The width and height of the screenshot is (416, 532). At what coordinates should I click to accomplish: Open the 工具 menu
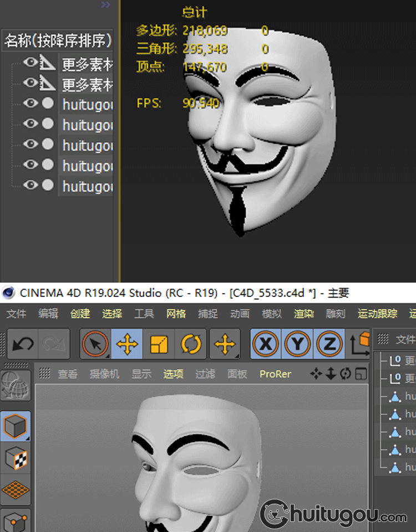click(x=144, y=314)
